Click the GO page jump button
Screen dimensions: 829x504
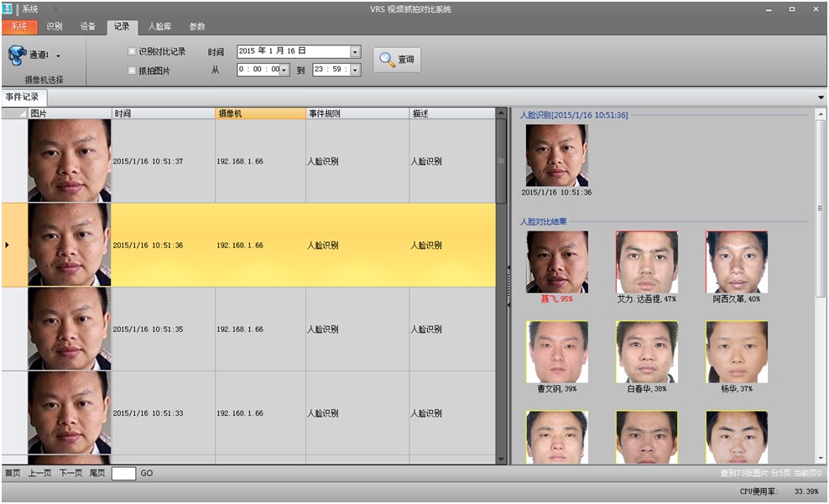pyautogui.click(x=147, y=473)
